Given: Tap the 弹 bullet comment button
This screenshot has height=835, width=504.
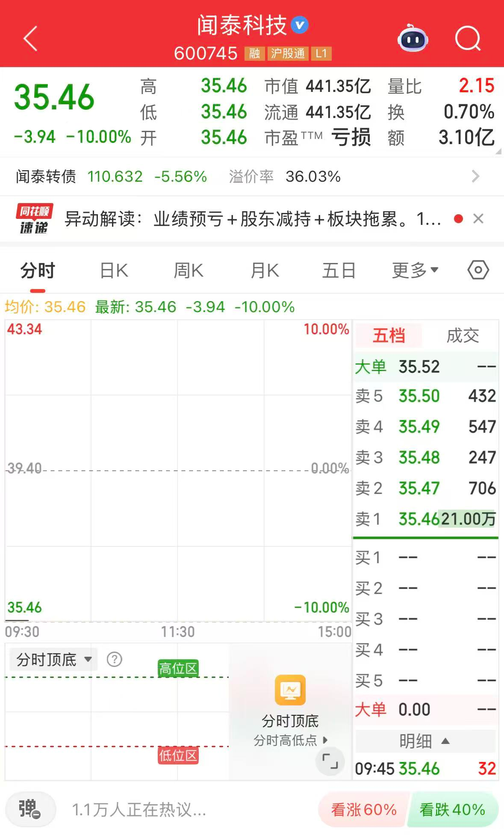Looking at the screenshot, I should tap(30, 809).
